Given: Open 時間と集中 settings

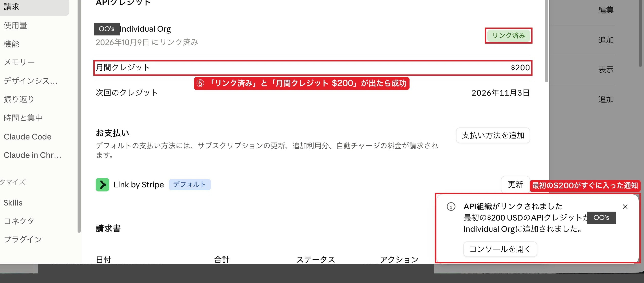Looking at the screenshot, I should pyautogui.click(x=23, y=118).
